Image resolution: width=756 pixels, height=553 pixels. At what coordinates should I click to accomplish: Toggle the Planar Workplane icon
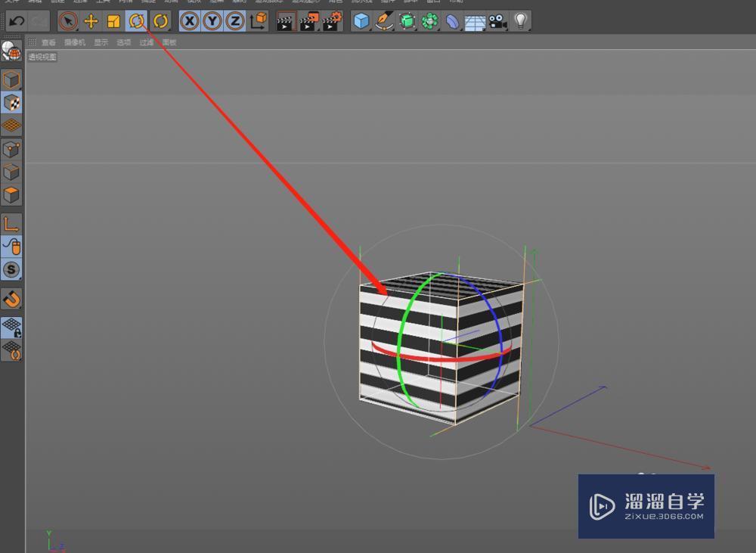(x=11, y=350)
